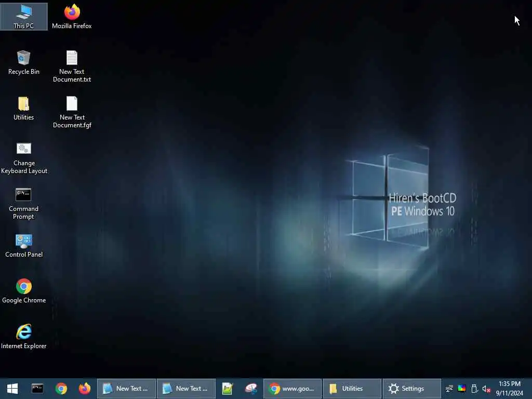Select Control Panel desktop icon

click(x=24, y=246)
